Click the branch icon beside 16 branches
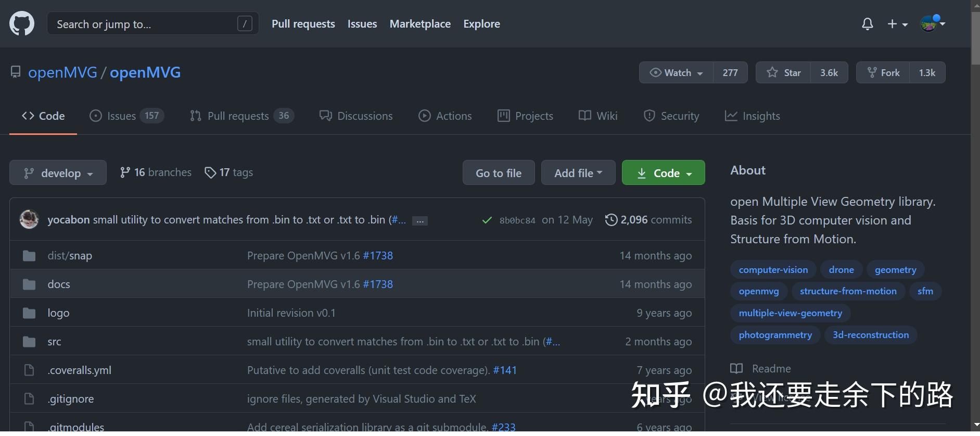Viewport: 980px width, 436px height. (125, 172)
